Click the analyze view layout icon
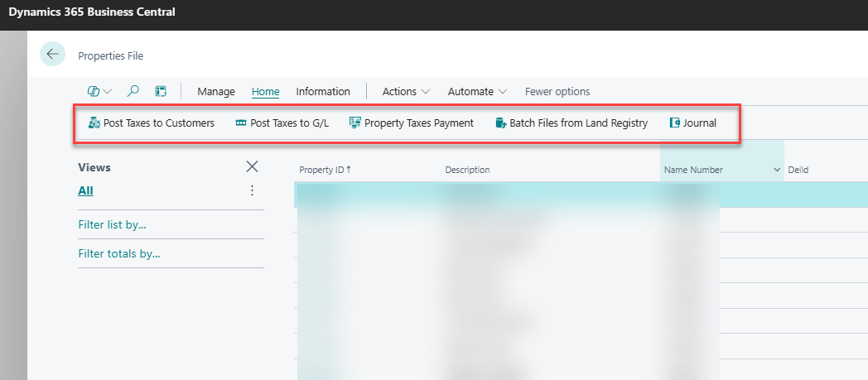This screenshot has height=380, width=868. 161,91
